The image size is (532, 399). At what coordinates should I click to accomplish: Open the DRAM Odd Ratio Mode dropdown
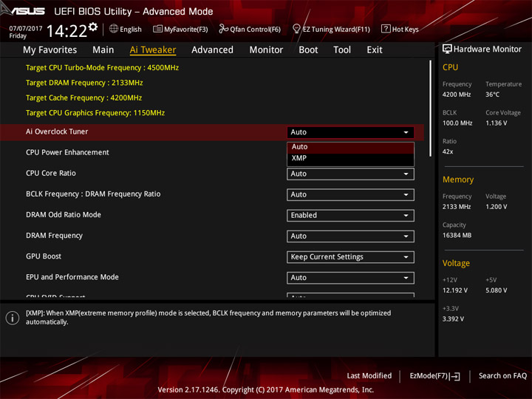[350, 215]
